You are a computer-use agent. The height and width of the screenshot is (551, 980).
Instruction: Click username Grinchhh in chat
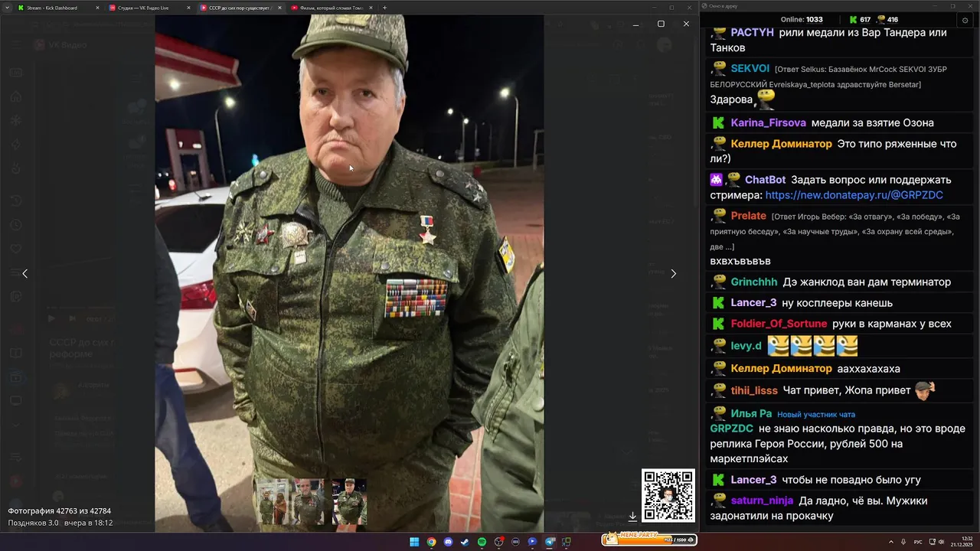753,282
